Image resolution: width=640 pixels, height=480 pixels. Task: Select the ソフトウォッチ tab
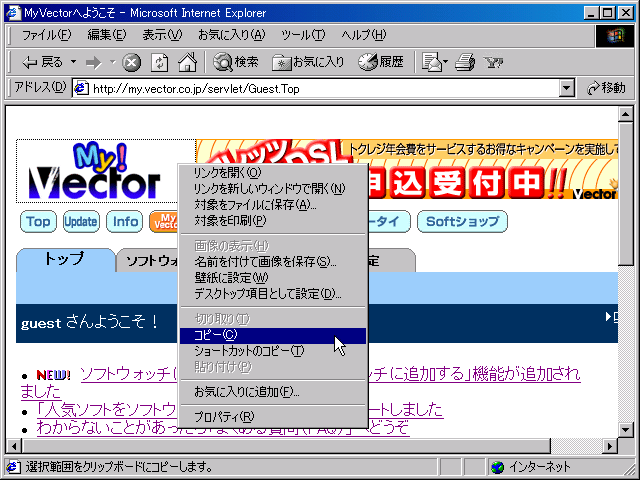click(148, 260)
